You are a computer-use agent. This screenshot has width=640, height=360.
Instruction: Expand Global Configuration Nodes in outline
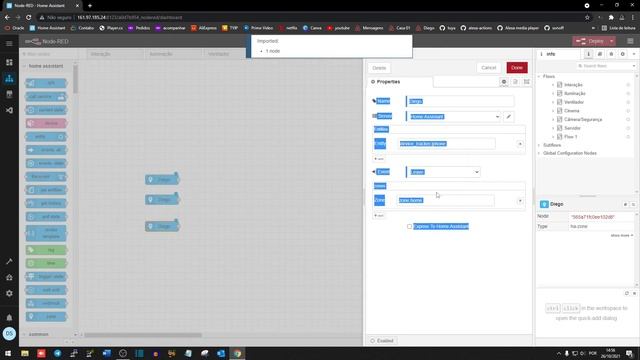pos(539,153)
